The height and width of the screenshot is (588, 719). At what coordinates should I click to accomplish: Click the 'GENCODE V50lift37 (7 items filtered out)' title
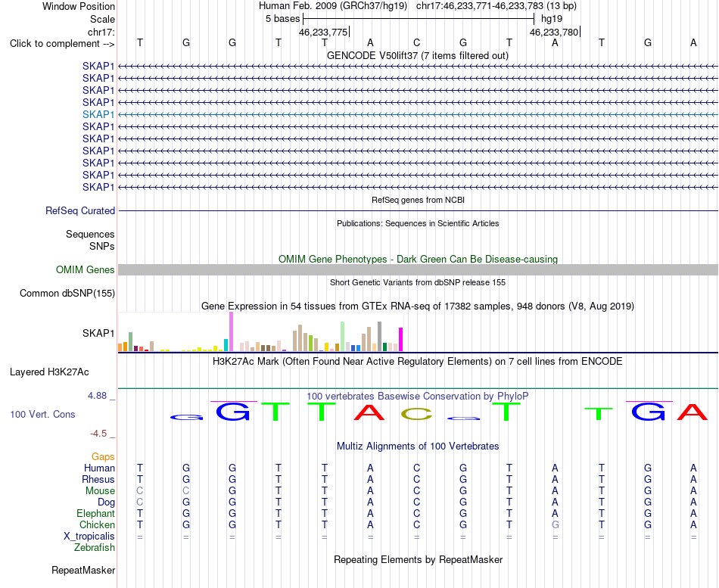(x=418, y=55)
